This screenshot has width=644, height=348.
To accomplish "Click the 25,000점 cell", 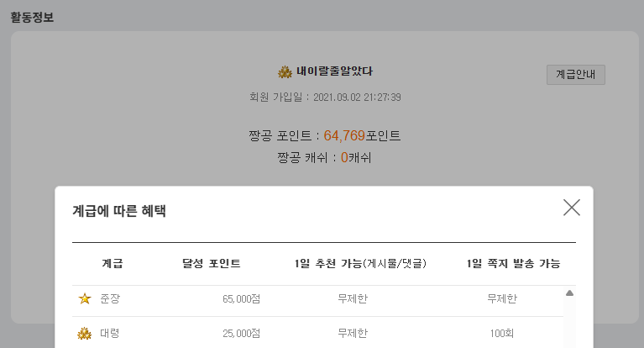I will point(242,334).
